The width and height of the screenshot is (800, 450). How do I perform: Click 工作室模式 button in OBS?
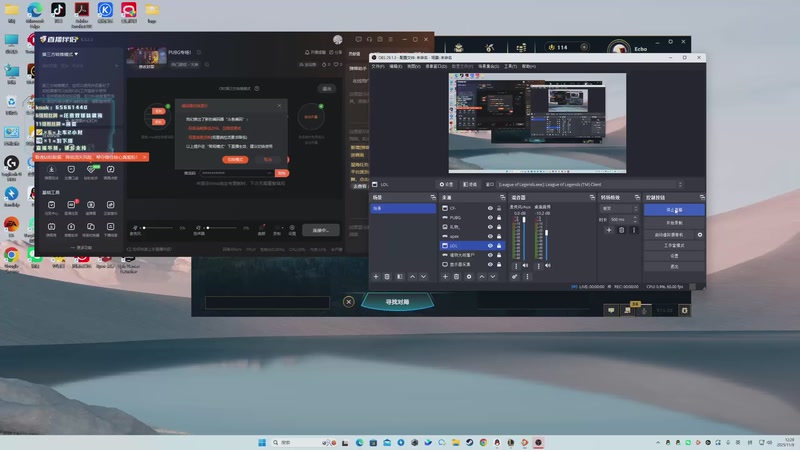pos(674,245)
